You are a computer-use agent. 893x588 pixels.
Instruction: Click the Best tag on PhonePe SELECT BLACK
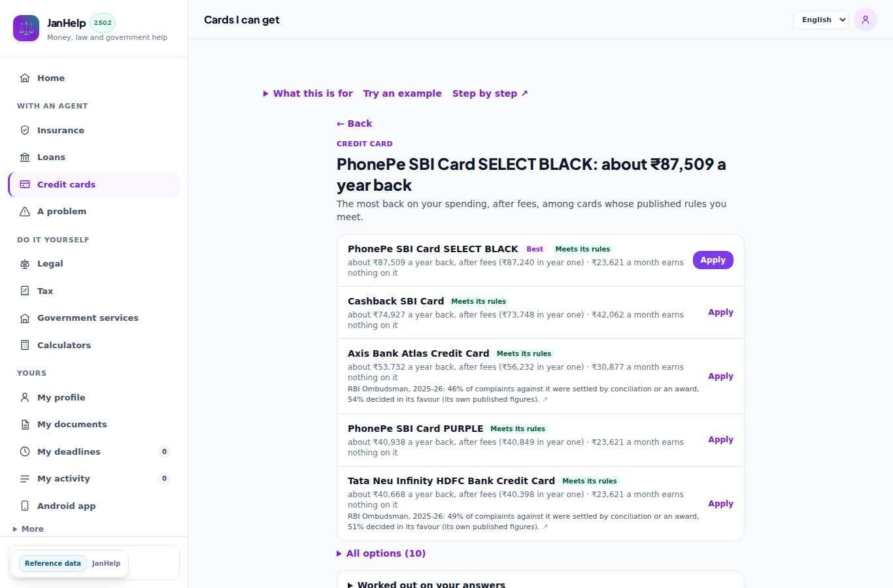click(535, 249)
